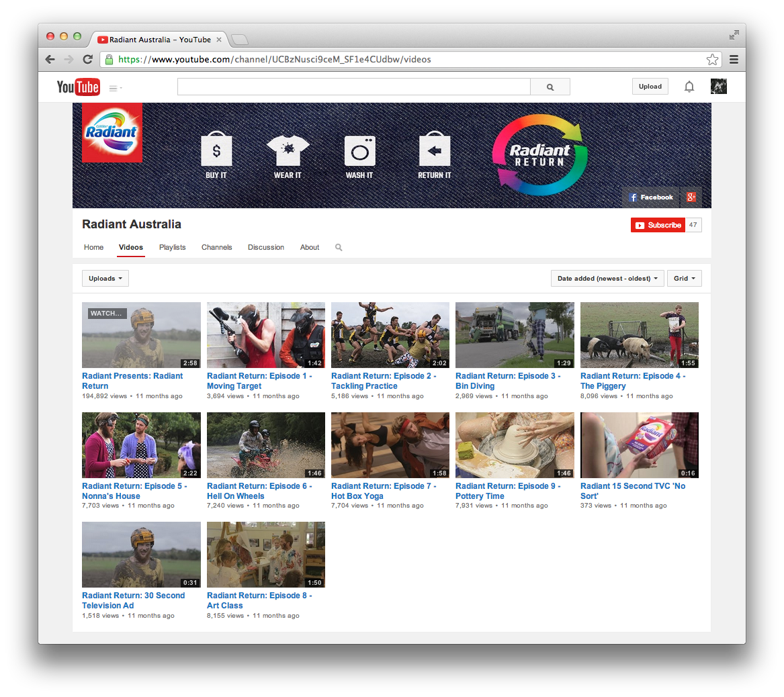This screenshot has height=697, width=784.
Task: Click the WATCH... overlay on first thumbnail
Action: pos(107,314)
